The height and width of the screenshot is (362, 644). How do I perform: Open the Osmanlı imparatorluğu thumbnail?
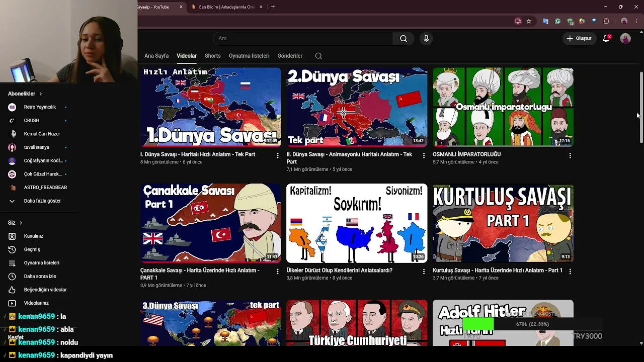pos(503,107)
